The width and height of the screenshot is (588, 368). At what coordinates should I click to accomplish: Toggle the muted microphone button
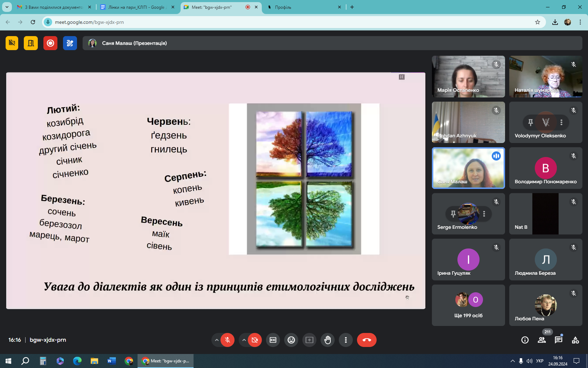227,340
